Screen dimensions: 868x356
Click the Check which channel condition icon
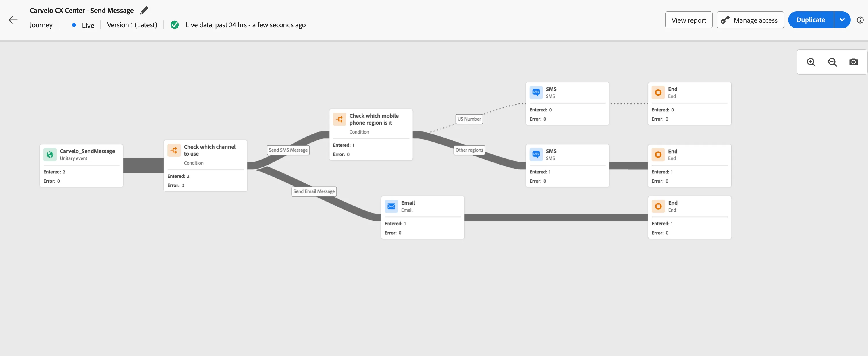[x=174, y=150]
